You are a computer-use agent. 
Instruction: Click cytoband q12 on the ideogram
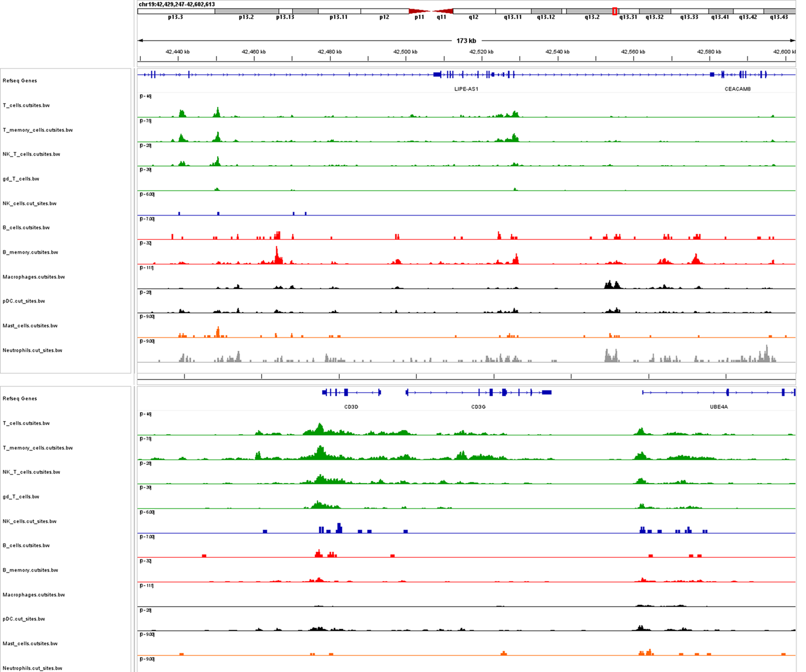[473, 12]
